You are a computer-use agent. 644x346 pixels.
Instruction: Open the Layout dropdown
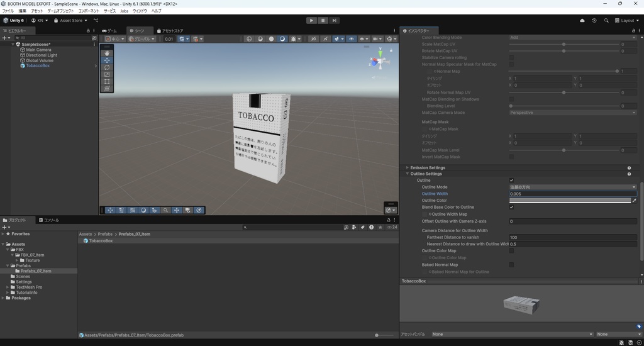(x=627, y=20)
